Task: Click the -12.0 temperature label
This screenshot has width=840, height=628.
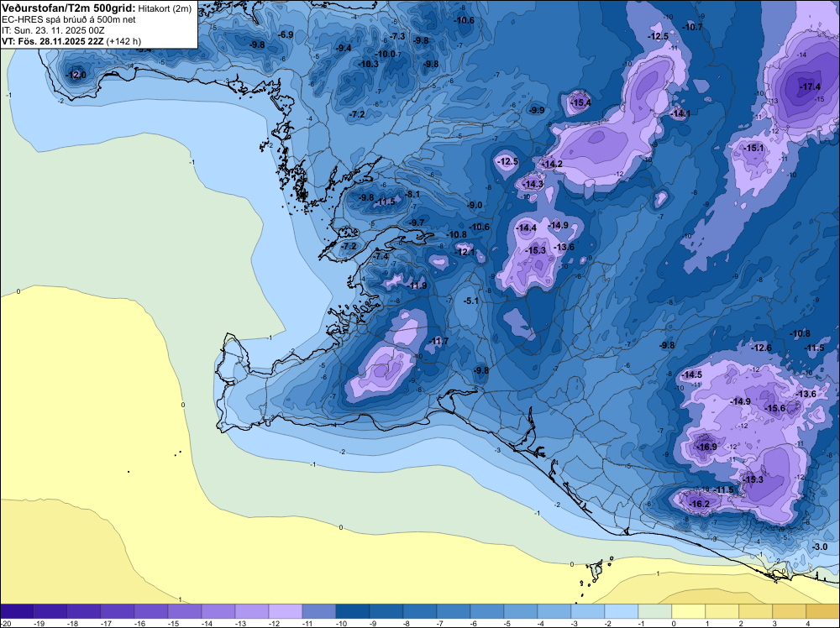Action: [76, 75]
